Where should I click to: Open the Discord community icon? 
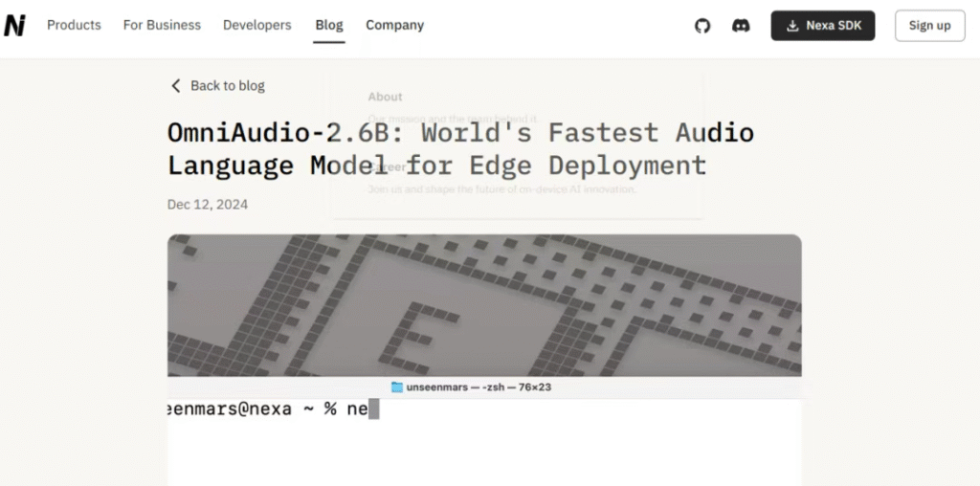click(741, 26)
